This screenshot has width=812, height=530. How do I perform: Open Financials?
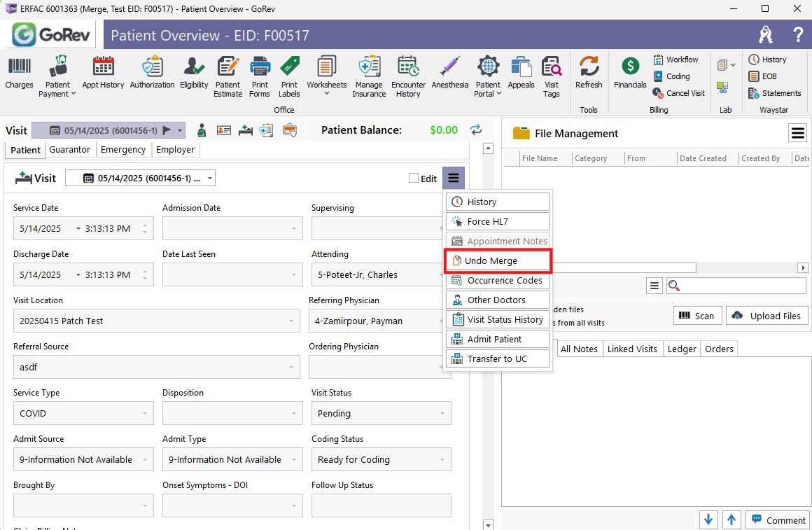tap(630, 73)
